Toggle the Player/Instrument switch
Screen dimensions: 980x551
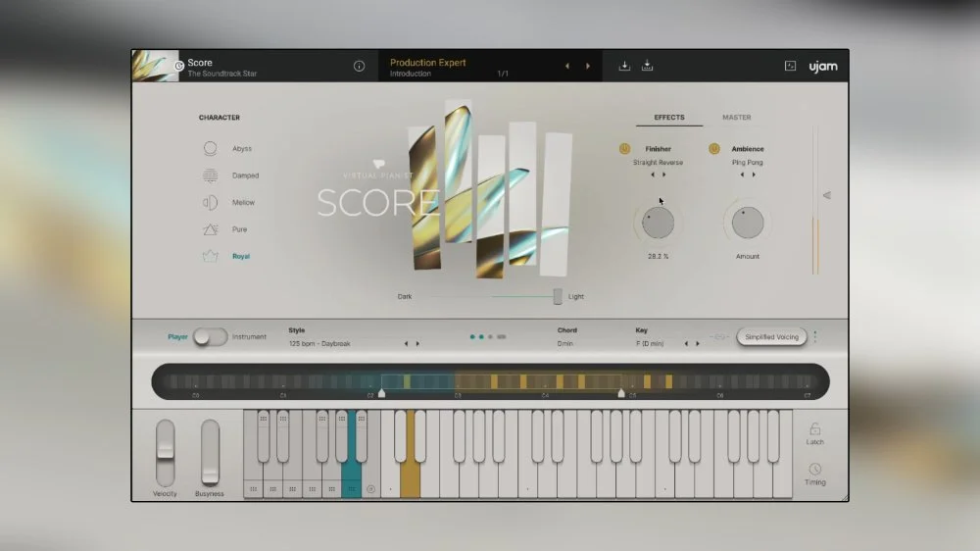click(210, 336)
